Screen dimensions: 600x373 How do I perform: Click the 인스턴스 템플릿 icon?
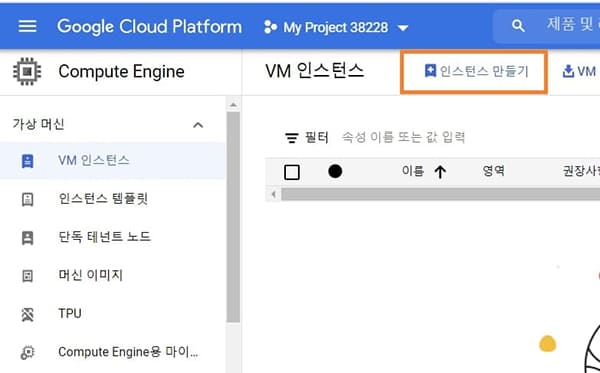27,199
